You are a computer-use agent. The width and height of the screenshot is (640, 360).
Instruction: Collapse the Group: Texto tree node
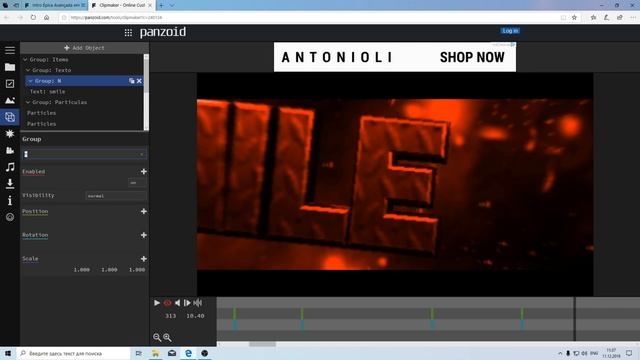coord(28,70)
